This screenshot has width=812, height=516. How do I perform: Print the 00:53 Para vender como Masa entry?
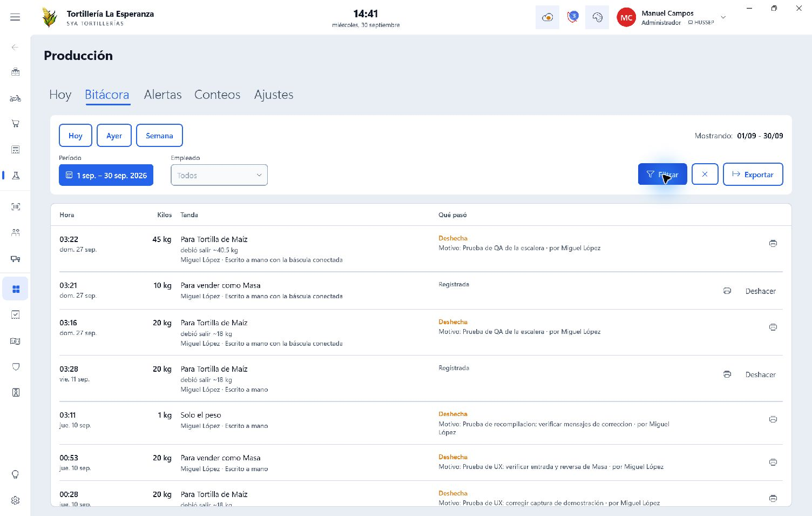[773, 462]
